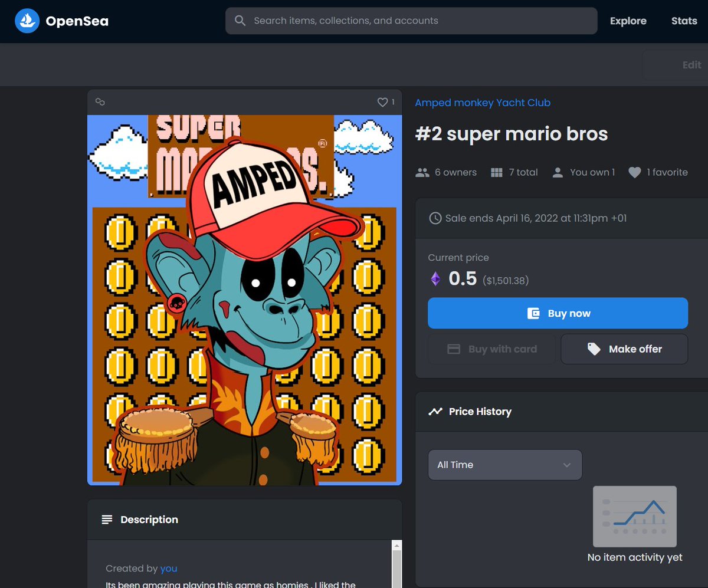Click the ($1,501.38) dollar amount

(506, 281)
